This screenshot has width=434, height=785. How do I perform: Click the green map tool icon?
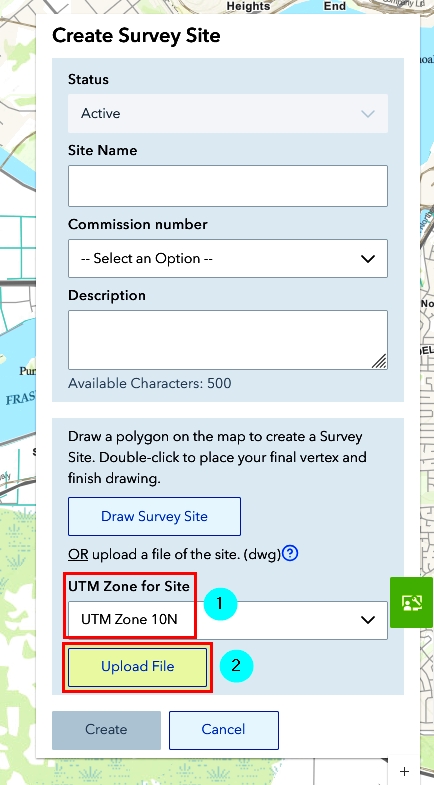[411, 602]
